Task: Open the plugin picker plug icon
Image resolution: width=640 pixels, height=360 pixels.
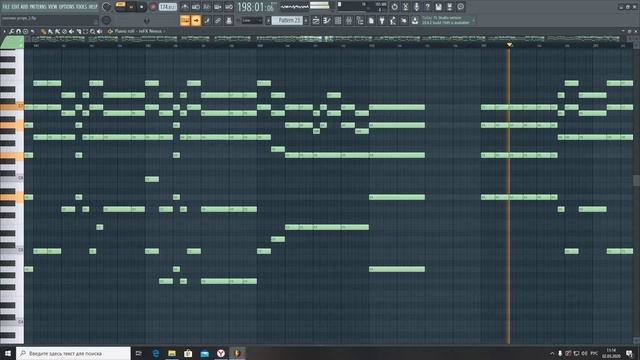Action: [382, 20]
